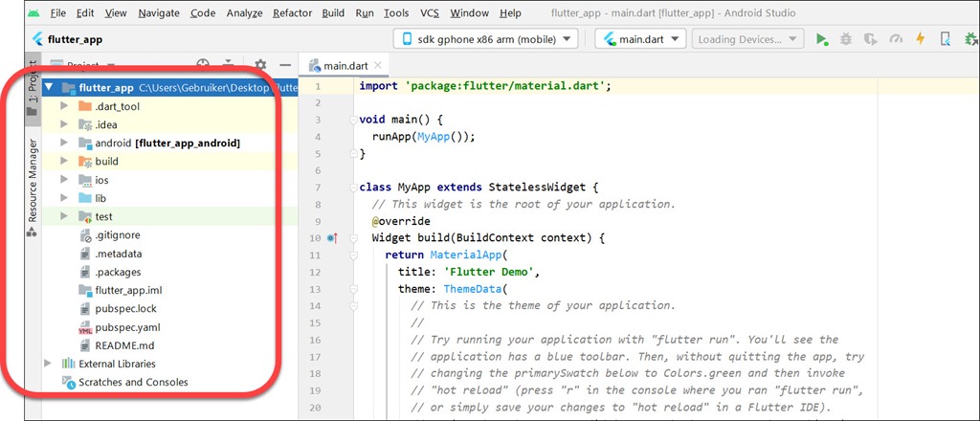Expand External Libraries node
This screenshot has height=421, width=980.
pyautogui.click(x=48, y=364)
